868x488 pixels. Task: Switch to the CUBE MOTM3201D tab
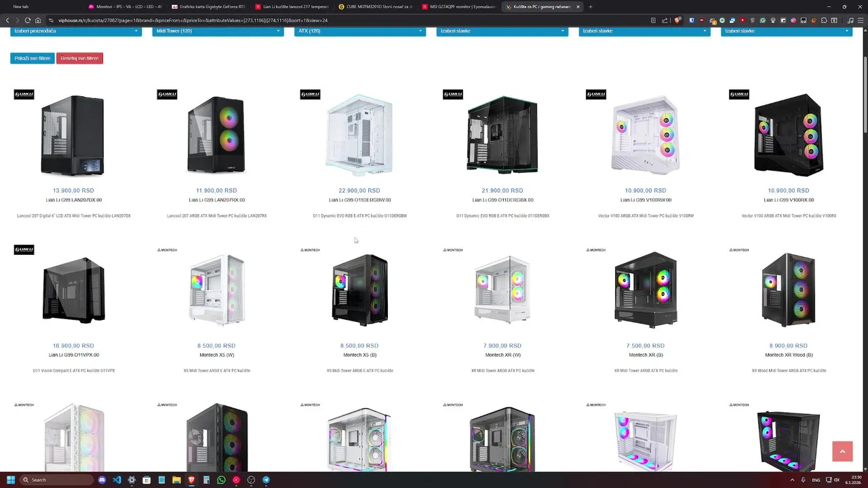(x=376, y=7)
